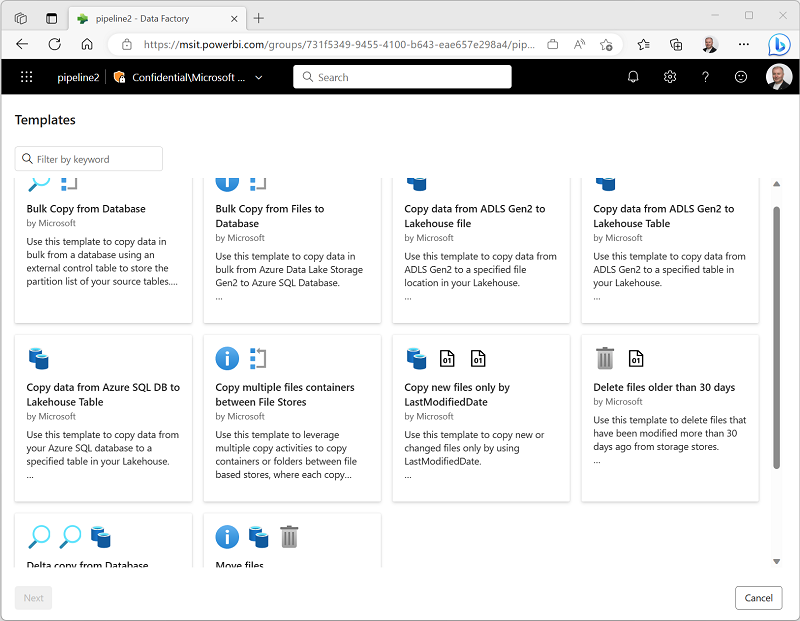Open a new browser tab

[x=259, y=18]
